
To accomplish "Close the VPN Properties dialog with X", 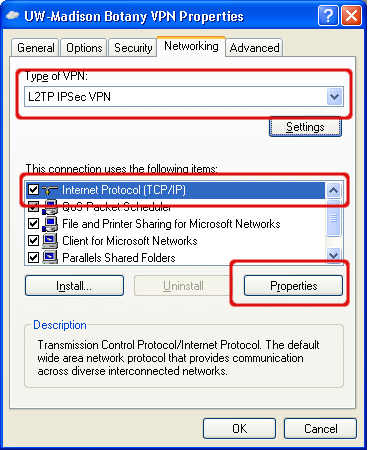I will click(x=351, y=16).
